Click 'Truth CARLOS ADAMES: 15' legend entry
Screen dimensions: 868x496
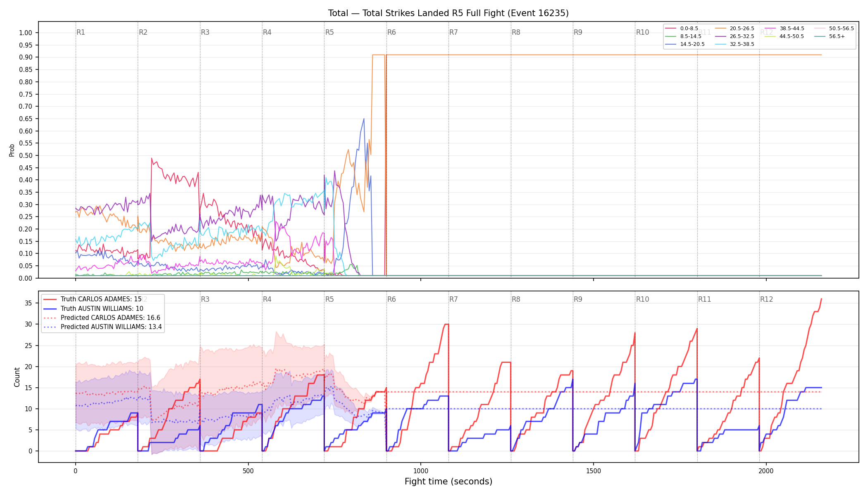(x=101, y=299)
